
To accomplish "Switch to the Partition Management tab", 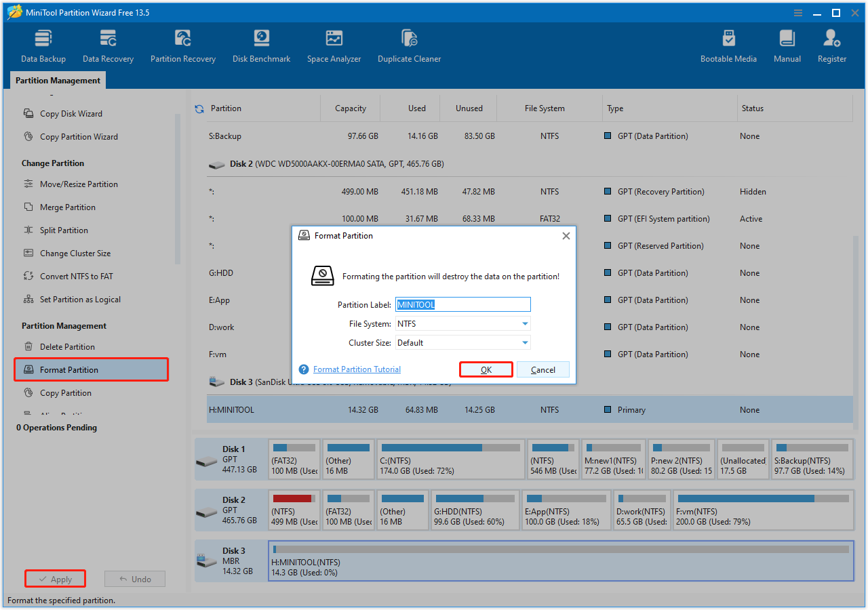I will point(57,80).
